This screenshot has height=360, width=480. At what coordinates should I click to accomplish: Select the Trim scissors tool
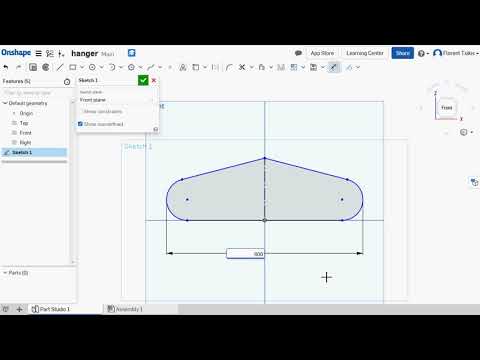242,67
